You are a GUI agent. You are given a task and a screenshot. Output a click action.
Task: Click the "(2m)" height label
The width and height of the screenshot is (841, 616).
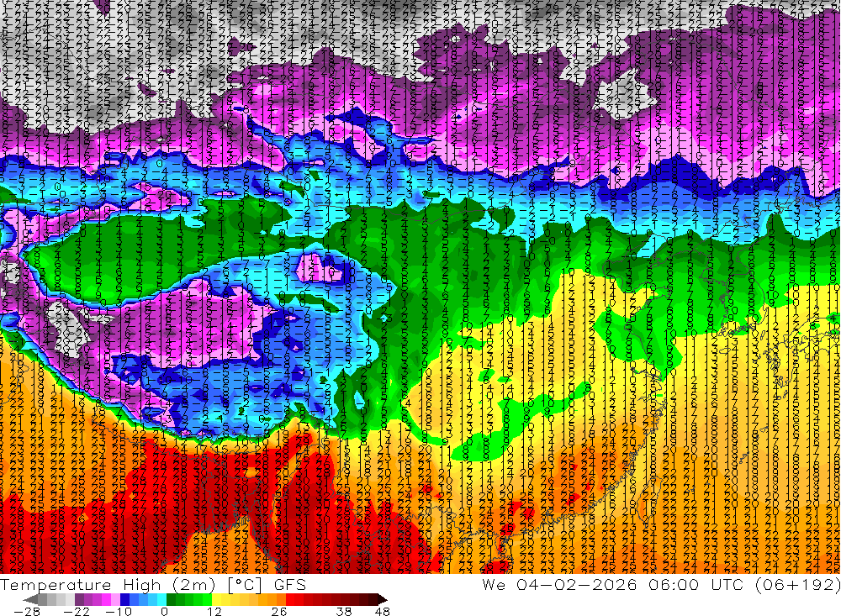coord(193,586)
